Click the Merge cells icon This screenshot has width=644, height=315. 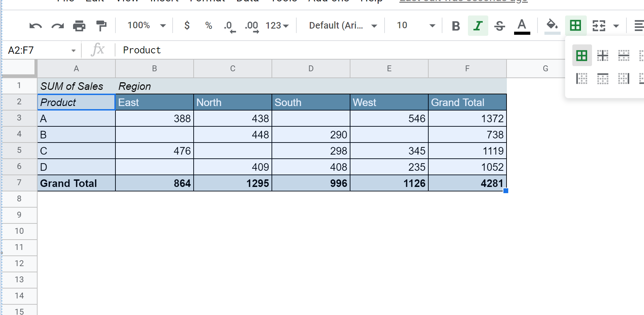(x=599, y=26)
